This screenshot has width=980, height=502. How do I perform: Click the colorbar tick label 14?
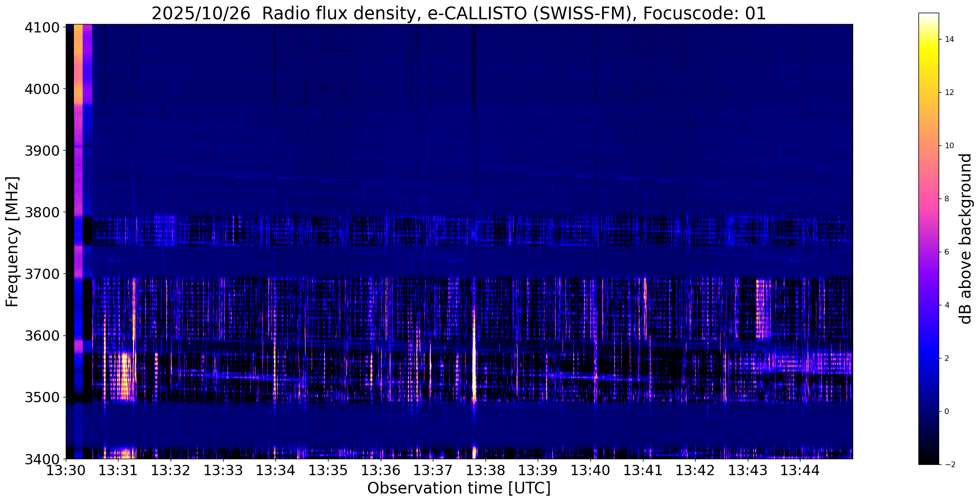(949, 40)
